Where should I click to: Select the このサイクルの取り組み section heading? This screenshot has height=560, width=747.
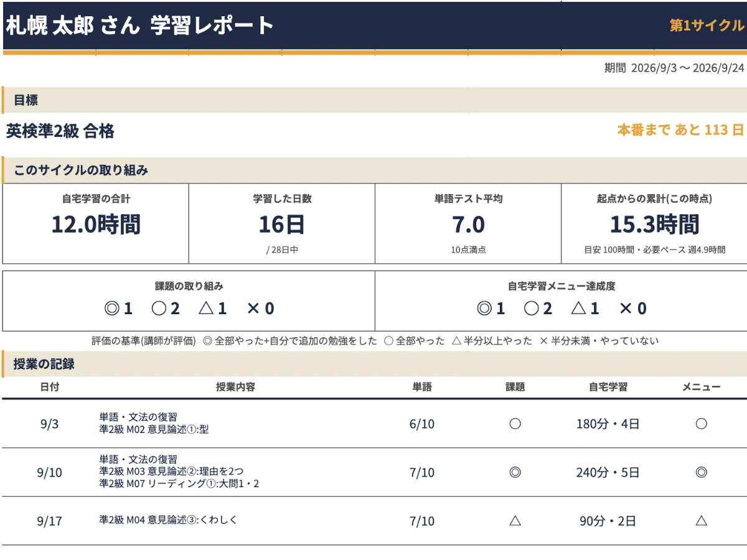81,170
